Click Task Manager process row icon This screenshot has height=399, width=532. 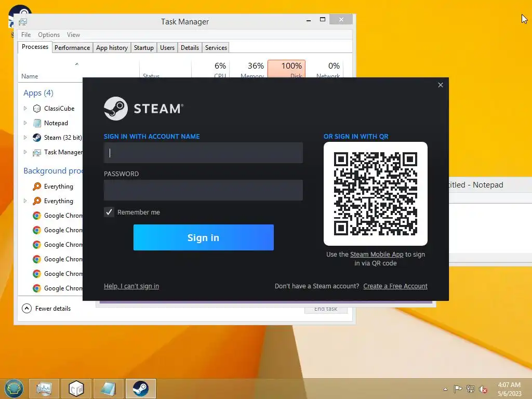click(x=37, y=152)
